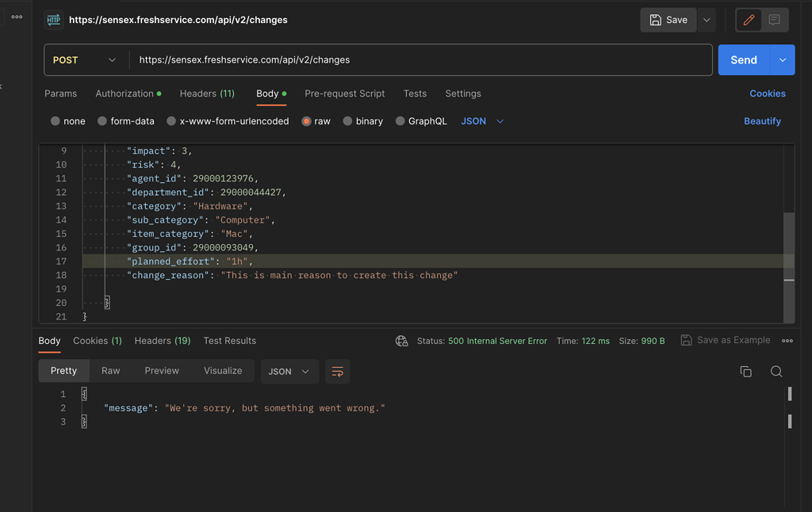Image resolution: width=812 pixels, height=512 pixels.
Task: Click the network globe icon
Action: [x=402, y=341]
